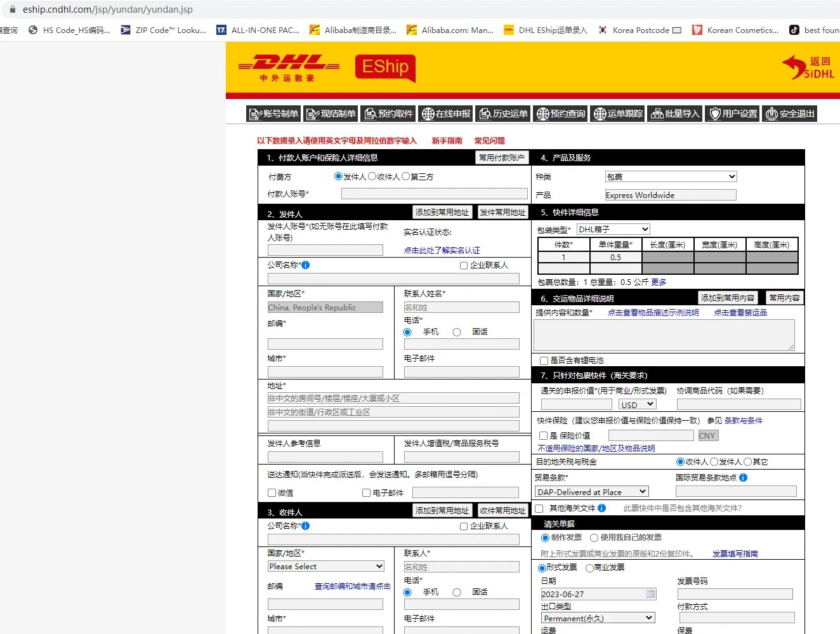Check sender 企业联系人 checkbox
The image size is (840, 634).
(464, 265)
